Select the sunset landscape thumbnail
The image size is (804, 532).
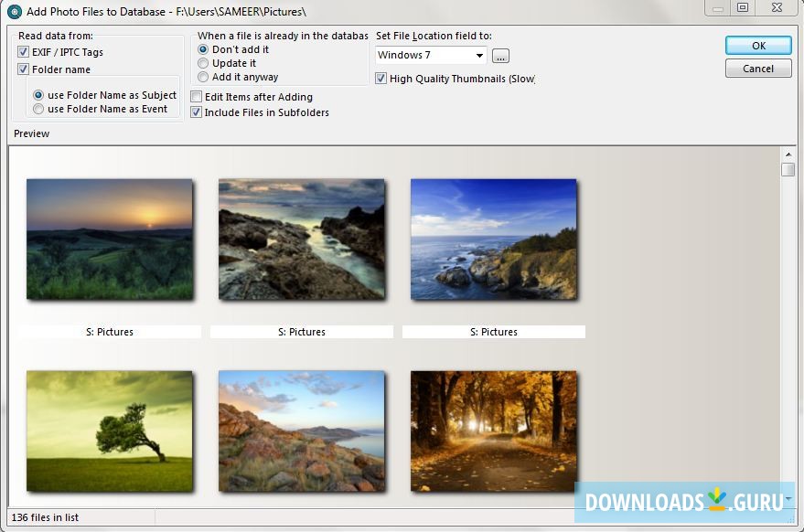[x=109, y=239]
